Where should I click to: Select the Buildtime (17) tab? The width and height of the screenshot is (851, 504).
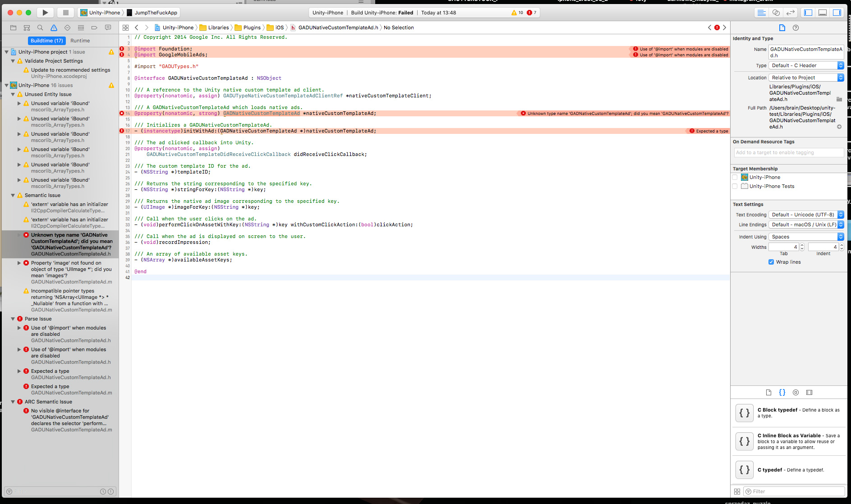coord(47,41)
